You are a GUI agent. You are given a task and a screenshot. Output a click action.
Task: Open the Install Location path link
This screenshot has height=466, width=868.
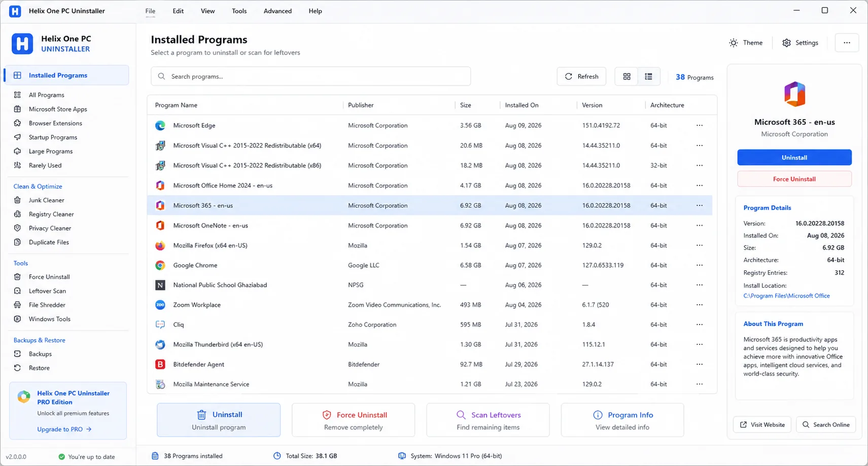click(786, 296)
